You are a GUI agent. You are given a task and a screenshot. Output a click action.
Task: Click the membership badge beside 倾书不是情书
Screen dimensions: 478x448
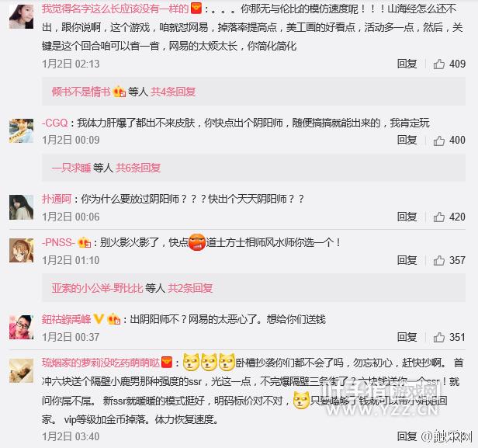119,92
